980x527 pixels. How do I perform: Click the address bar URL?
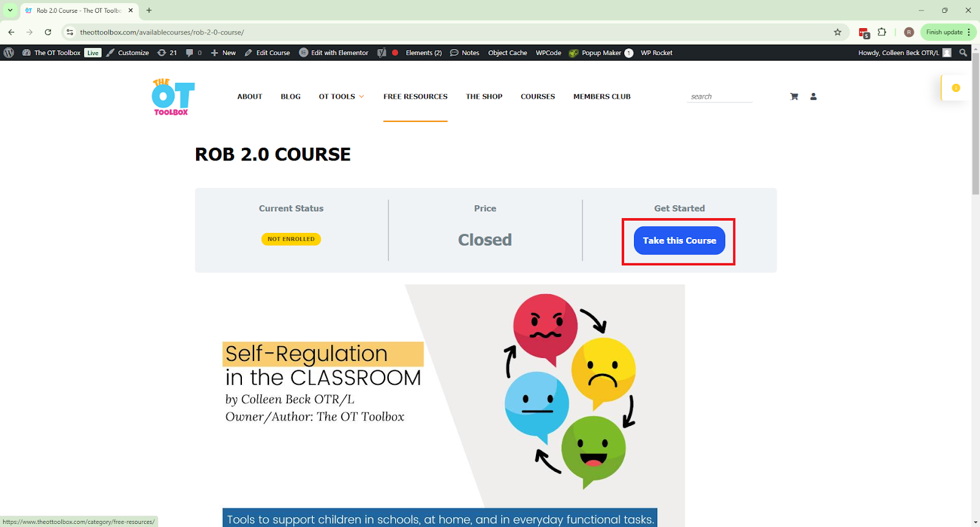click(162, 32)
